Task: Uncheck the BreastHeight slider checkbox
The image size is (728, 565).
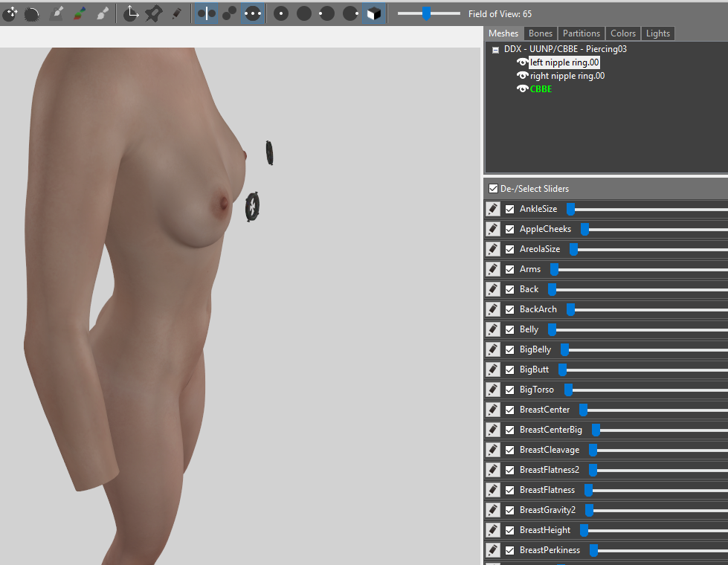Action: pos(510,530)
